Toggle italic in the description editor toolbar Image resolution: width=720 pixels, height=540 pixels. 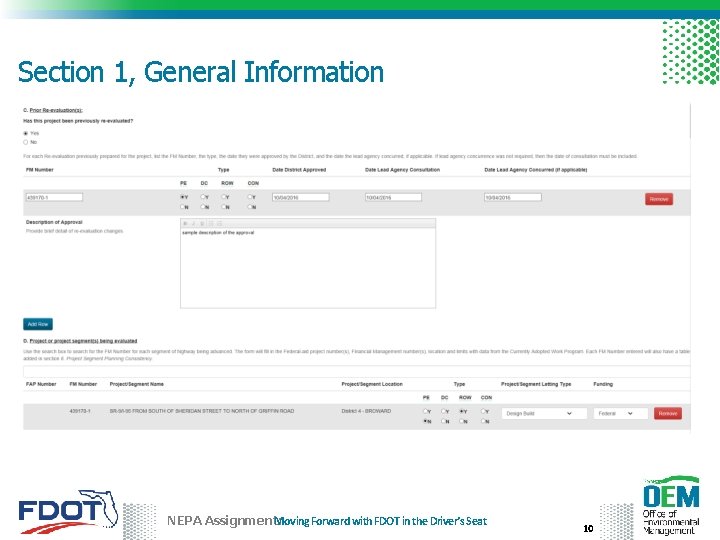click(x=193, y=224)
